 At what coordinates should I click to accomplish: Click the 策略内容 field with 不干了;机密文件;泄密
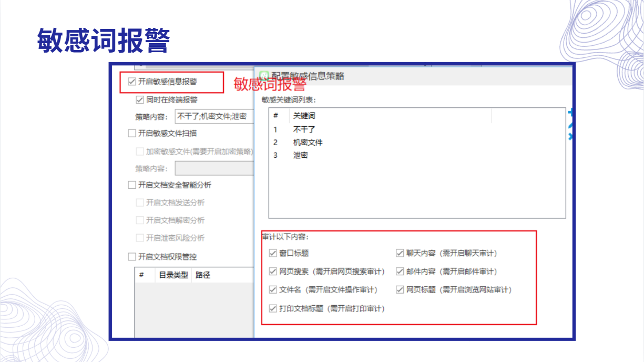214,116
